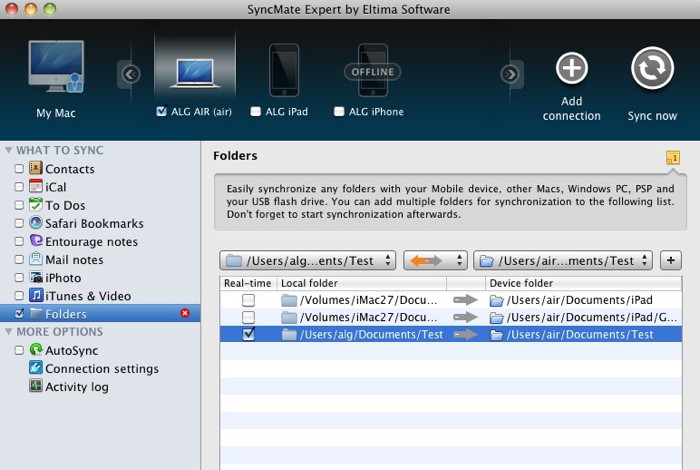Click the Mail notes icon
Viewport: 700px width, 470px height.
pos(36,259)
